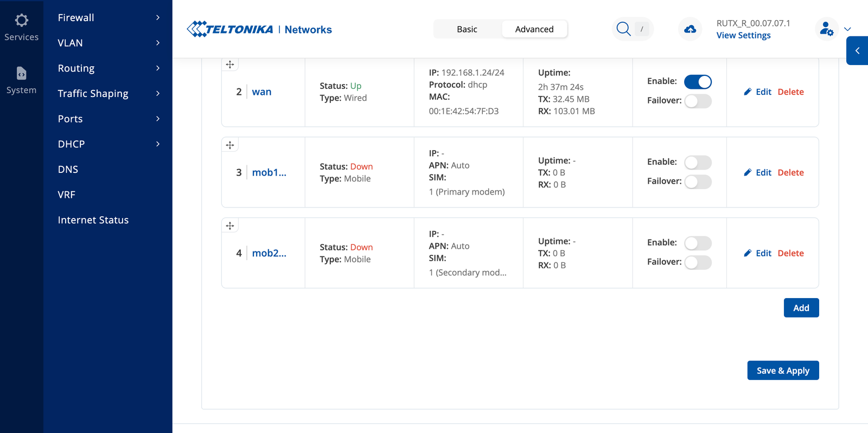Click the pencil Edit icon for mob1
This screenshot has width=868, height=433.
748,172
